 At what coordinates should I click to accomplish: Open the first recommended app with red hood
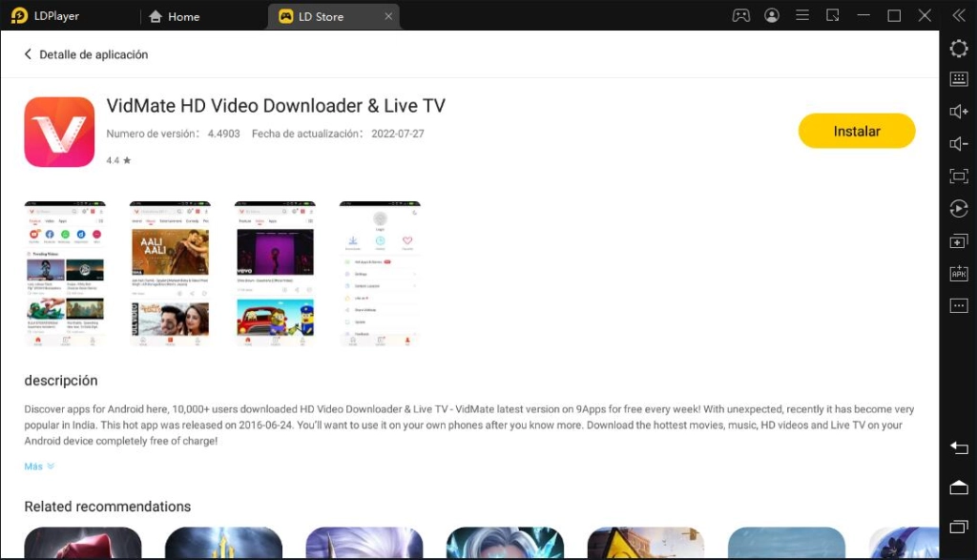pos(83,543)
